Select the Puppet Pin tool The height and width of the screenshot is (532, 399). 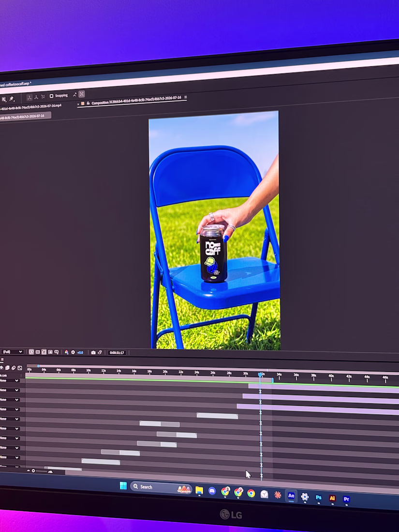point(12,98)
